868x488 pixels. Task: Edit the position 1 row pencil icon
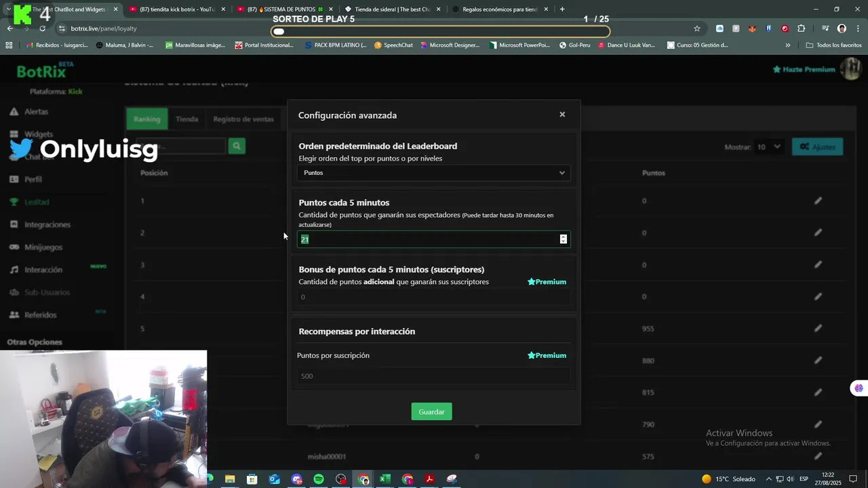[818, 201]
